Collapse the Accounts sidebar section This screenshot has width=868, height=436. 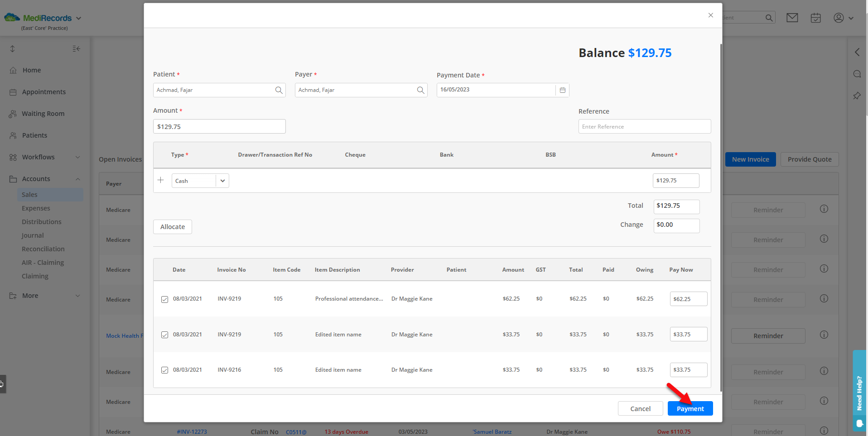click(x=77, y=179)
